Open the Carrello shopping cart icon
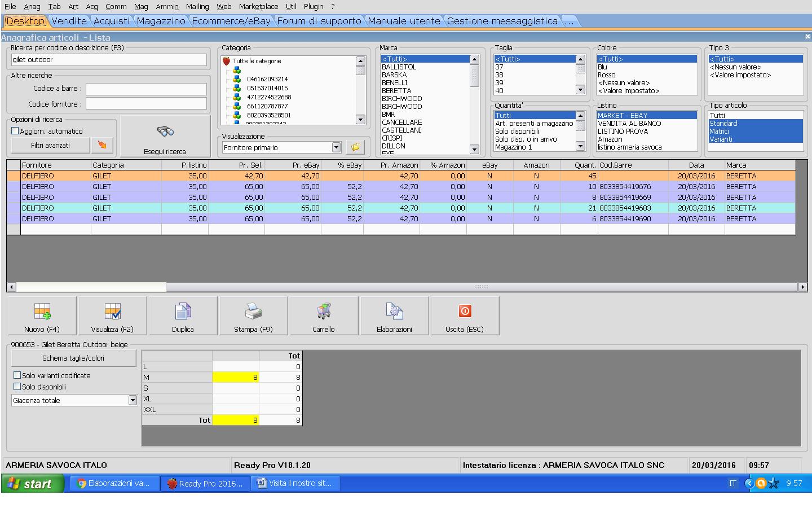 (324, 311)
